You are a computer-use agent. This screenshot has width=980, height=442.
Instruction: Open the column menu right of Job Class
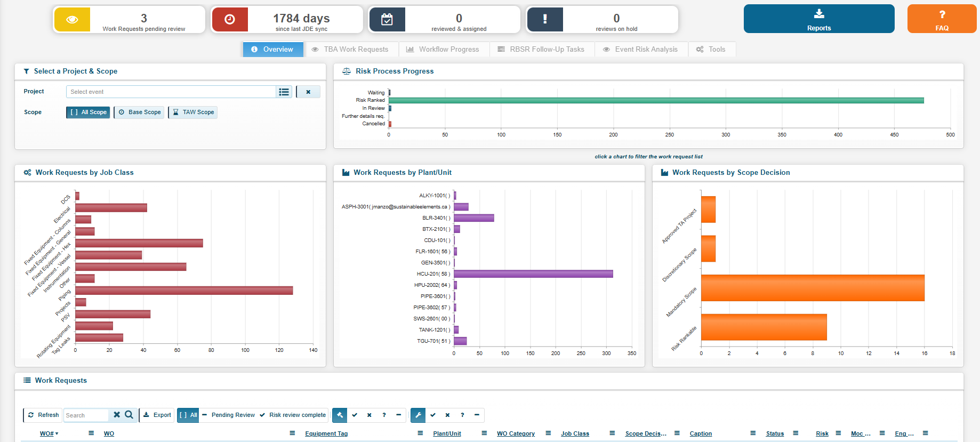click(x=612, y=433)
